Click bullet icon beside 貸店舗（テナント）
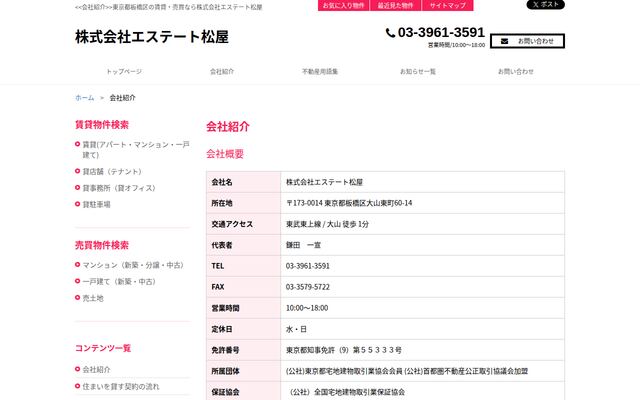 (77, 171)
